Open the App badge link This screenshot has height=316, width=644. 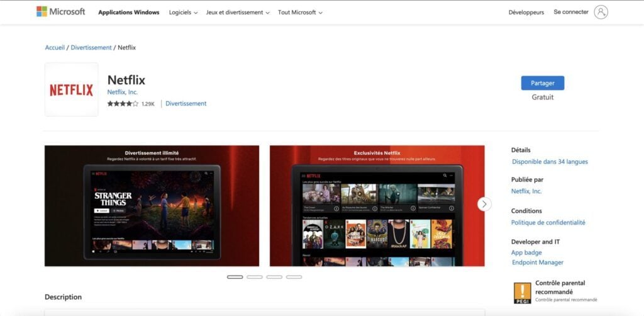tap(526, 252)
